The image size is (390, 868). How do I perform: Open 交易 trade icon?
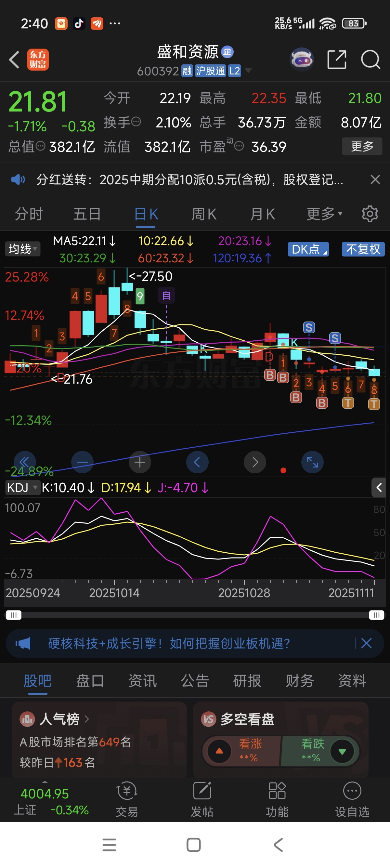point(127,800)
